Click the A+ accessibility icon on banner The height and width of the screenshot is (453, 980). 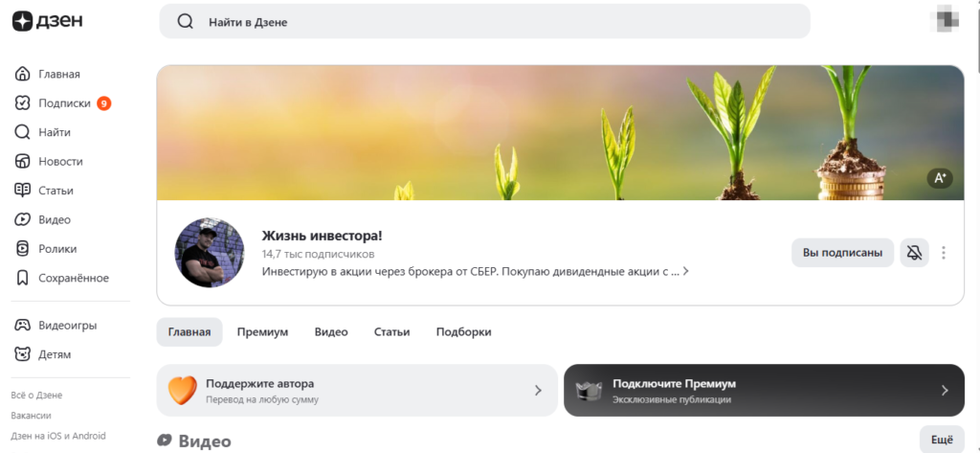click(940, 178)
